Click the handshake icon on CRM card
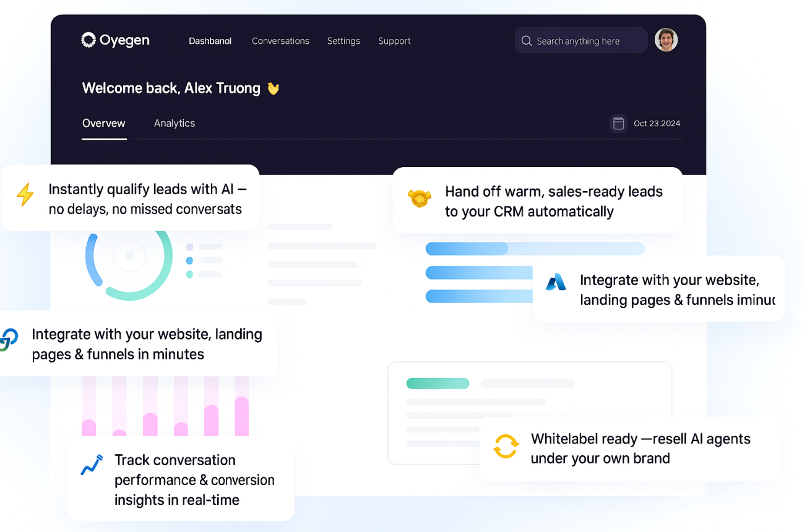The image size is (802, 532). (419, 198)
